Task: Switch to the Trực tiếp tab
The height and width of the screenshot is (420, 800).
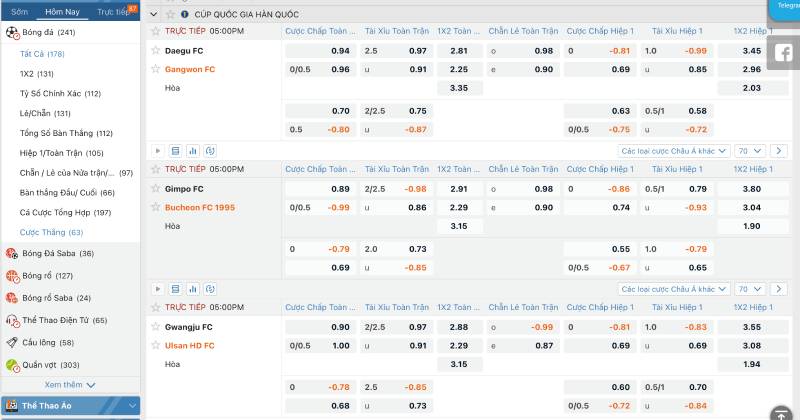Action: pos(115,11)
